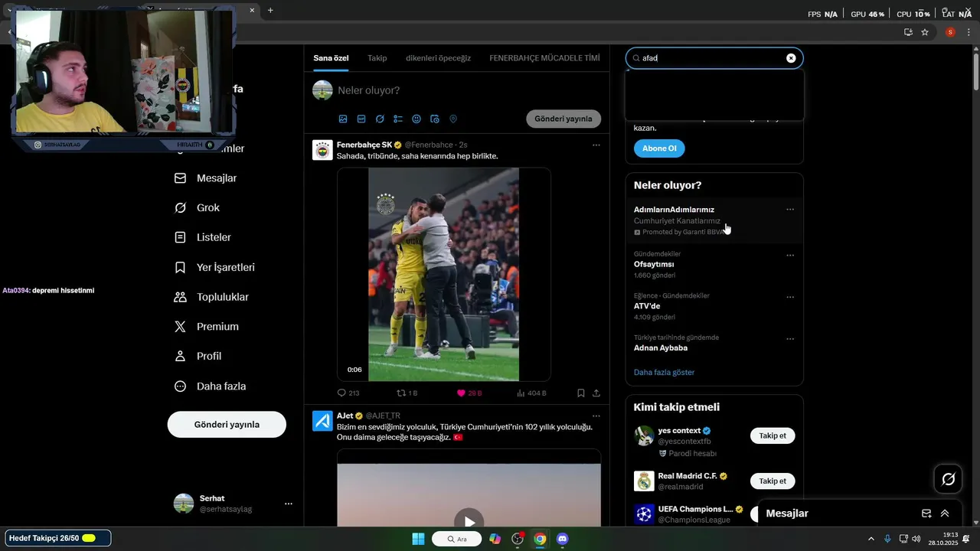Repost the Fenerbahçe SK post
This screenshot has width=980, height=551.
pyautogui.click(x=407, y=393)
